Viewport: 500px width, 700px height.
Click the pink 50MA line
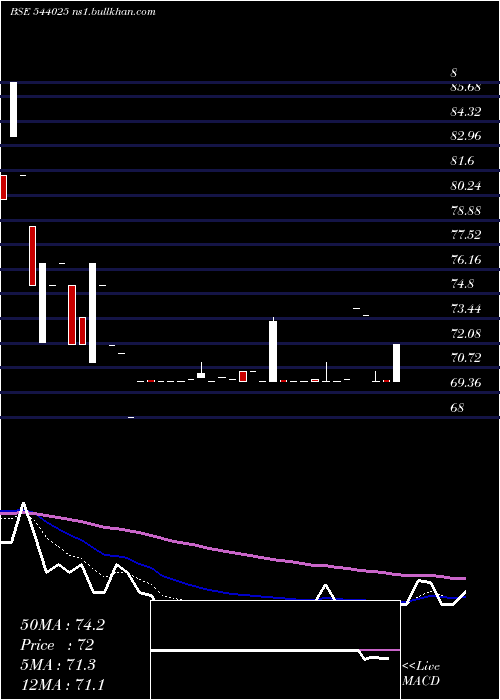[232, 553]
